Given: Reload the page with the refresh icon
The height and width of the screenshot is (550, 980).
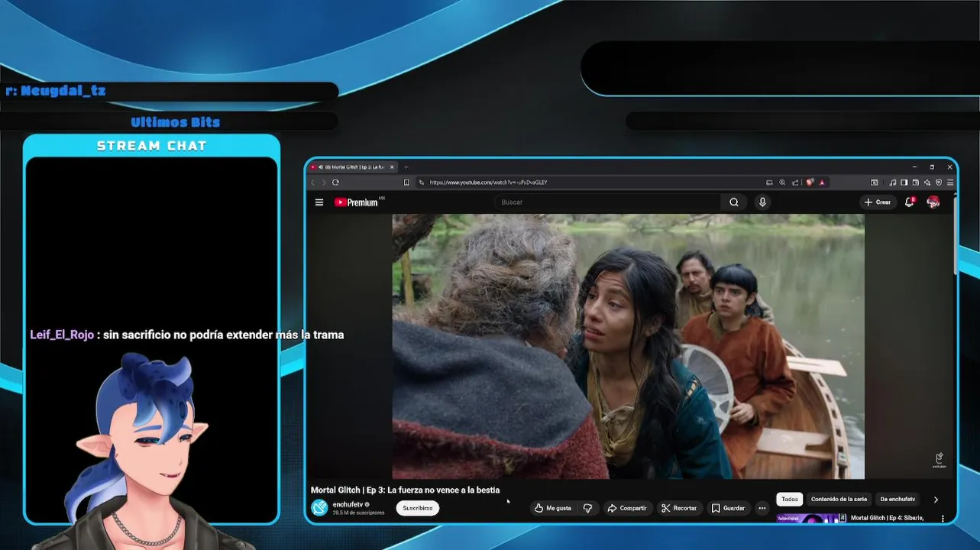Looking at the screenshot, I should [336, 183].
